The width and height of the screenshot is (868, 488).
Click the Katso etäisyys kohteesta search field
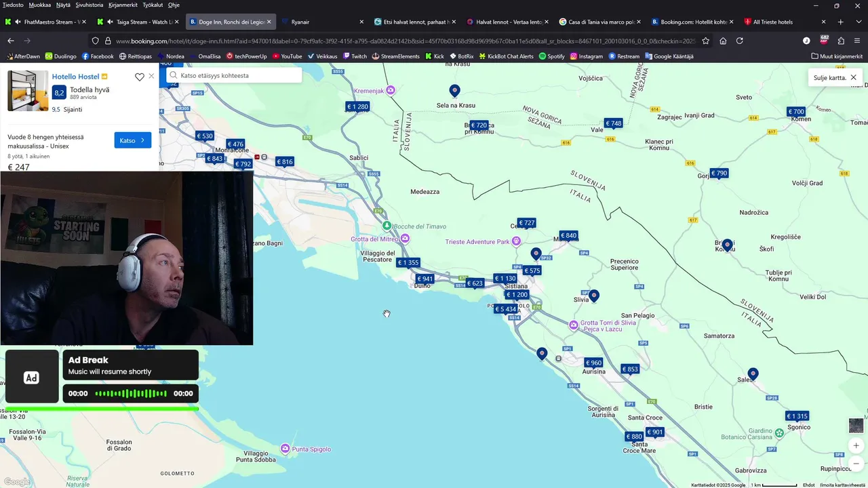click(234, 75)
